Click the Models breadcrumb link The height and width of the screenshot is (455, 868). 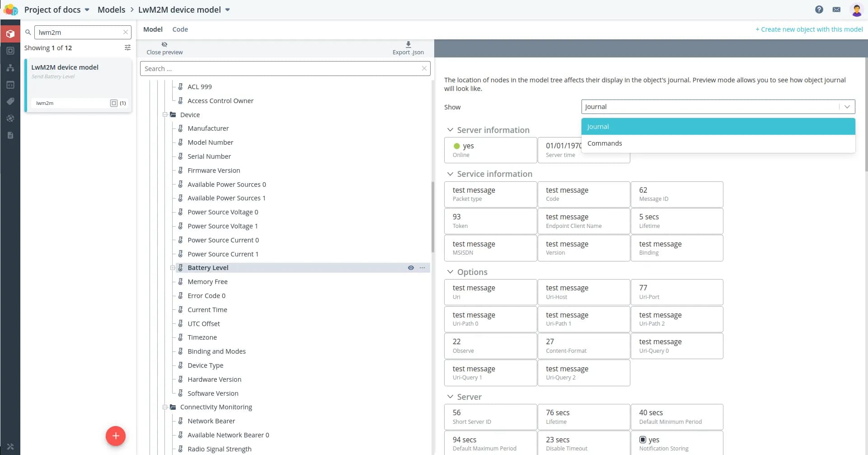click(111, 9)
